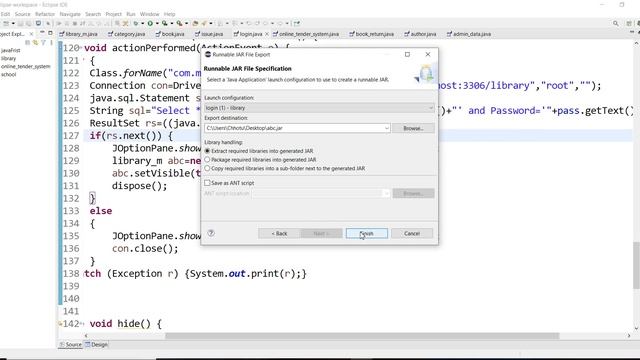
Task: Click Link with Editor in Project Explorer
Action: (36, 42)
